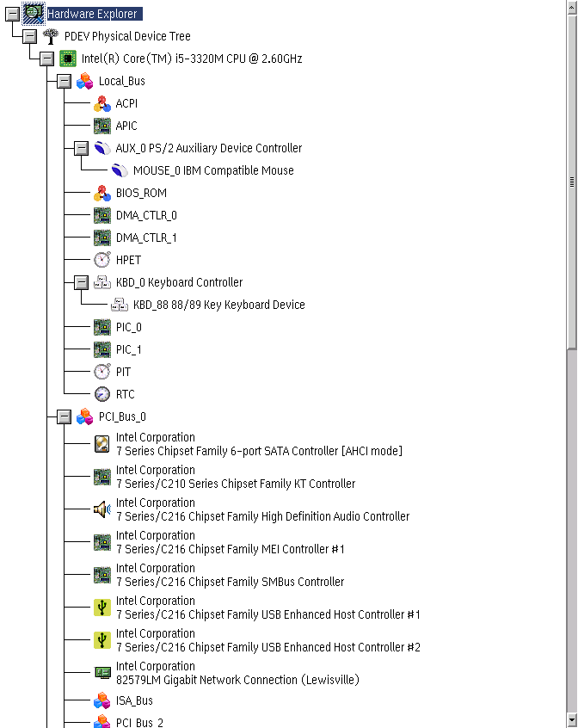Click the DMA_CTLR_1 board icon

(x=102, y=238)
